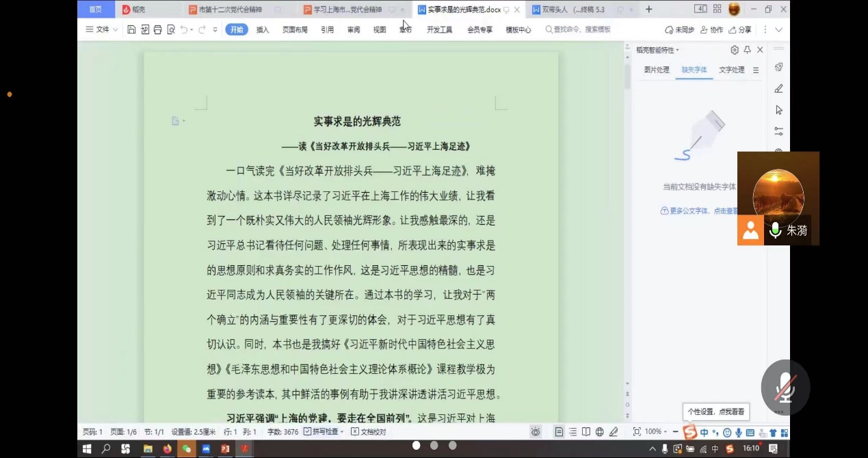Click the save document icon in toolbar
This screenshot has height=458, width=868.
(x=131, y=29)
